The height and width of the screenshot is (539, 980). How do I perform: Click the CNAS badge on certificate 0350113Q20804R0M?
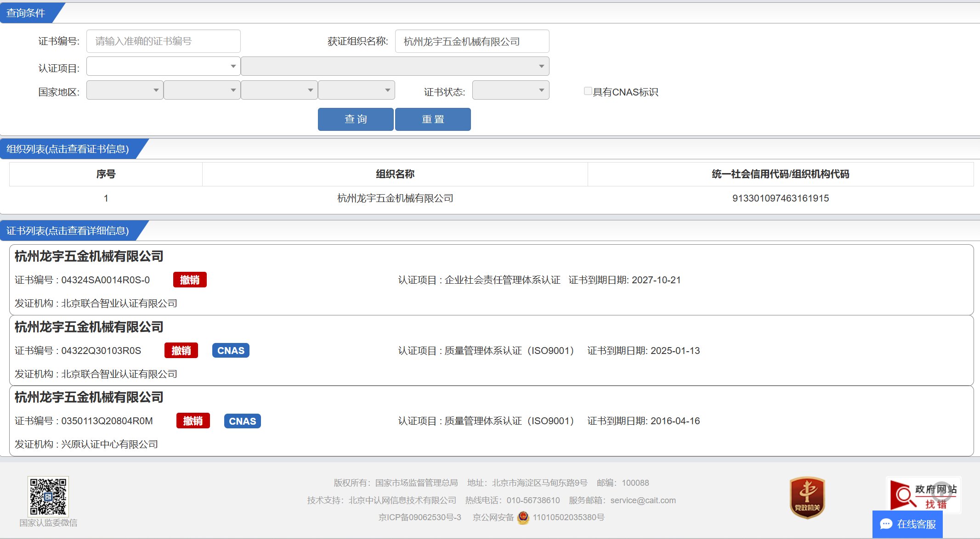point(242,421)
